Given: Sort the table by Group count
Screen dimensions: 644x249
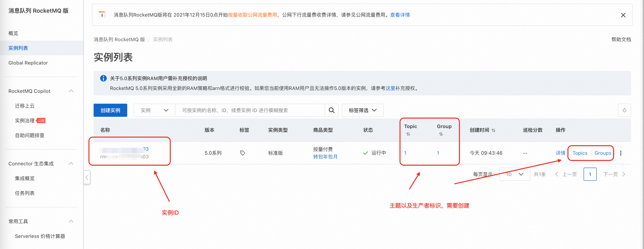Looking at the screenshot, I should coord(441,134).
